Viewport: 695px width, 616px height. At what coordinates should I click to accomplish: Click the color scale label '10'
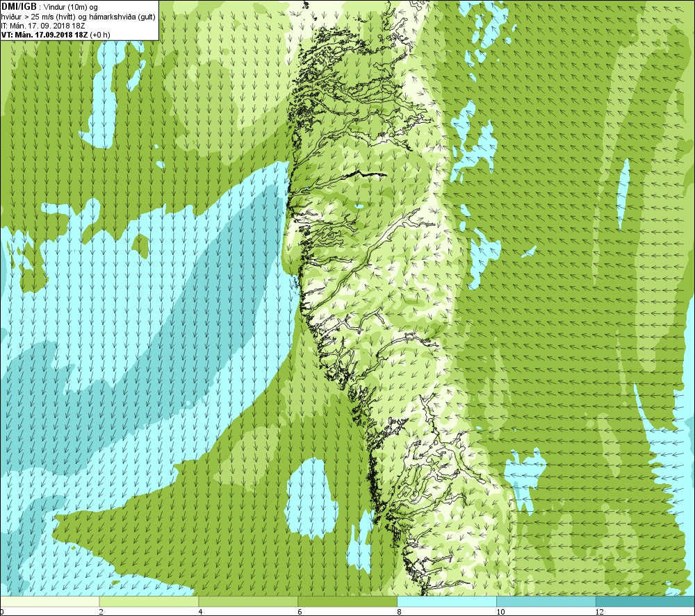pos(500,612)
